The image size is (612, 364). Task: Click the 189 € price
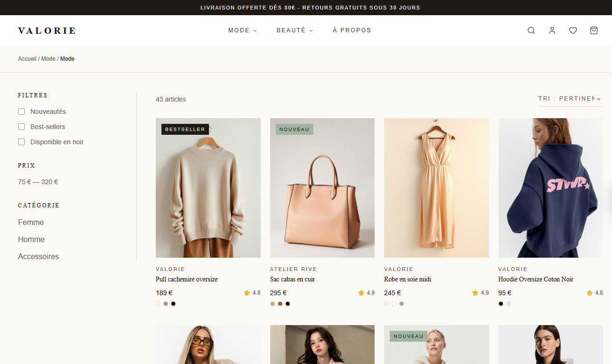[164, 293]
